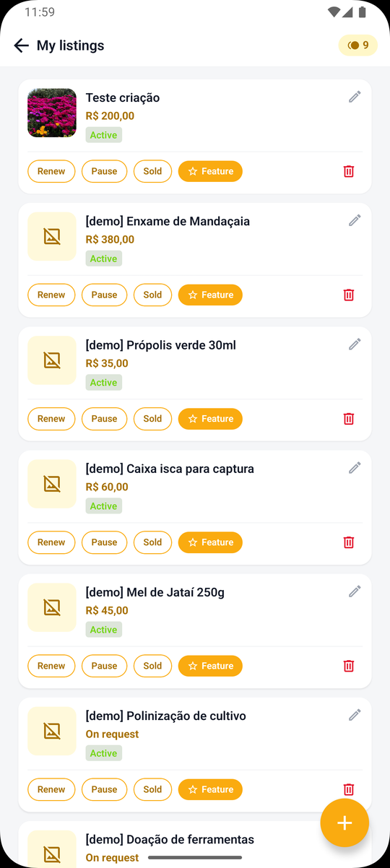Image resolution: width=390 pixels, height=868 pixels.
Task: Mark Própolis verde 30ml as Sold
Action: point(152,419)
